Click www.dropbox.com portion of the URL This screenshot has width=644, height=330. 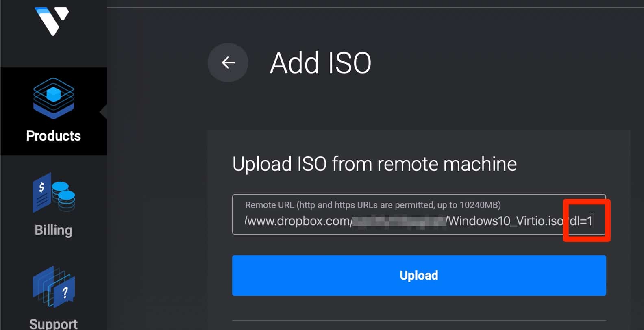[x=298, y=221]
